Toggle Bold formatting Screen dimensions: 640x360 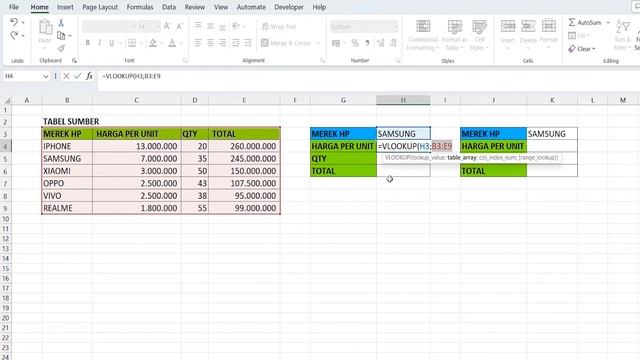pyautogui.click(x=87, y=43)
